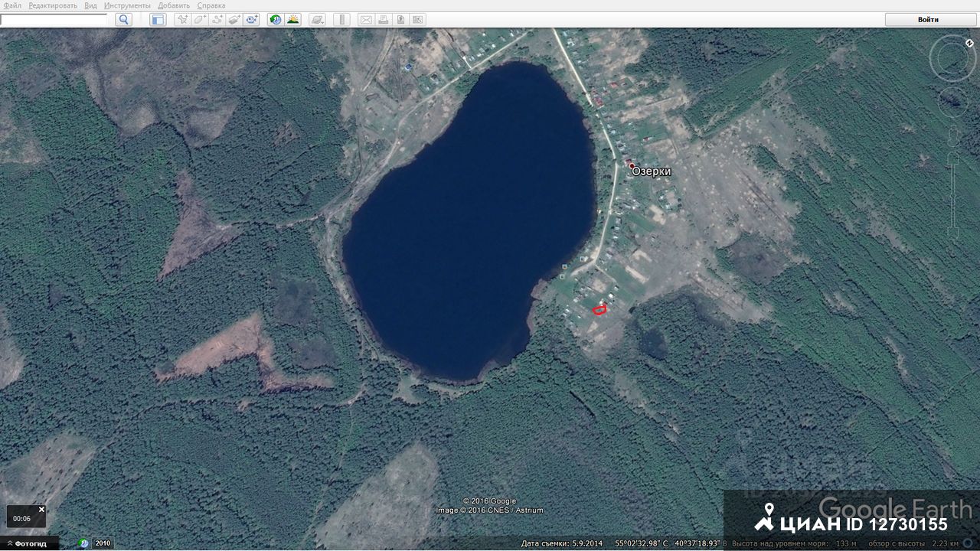This screenshot has width=980, height=551.
Task: Open the Редактировать menu
Action: coord(53,5)
